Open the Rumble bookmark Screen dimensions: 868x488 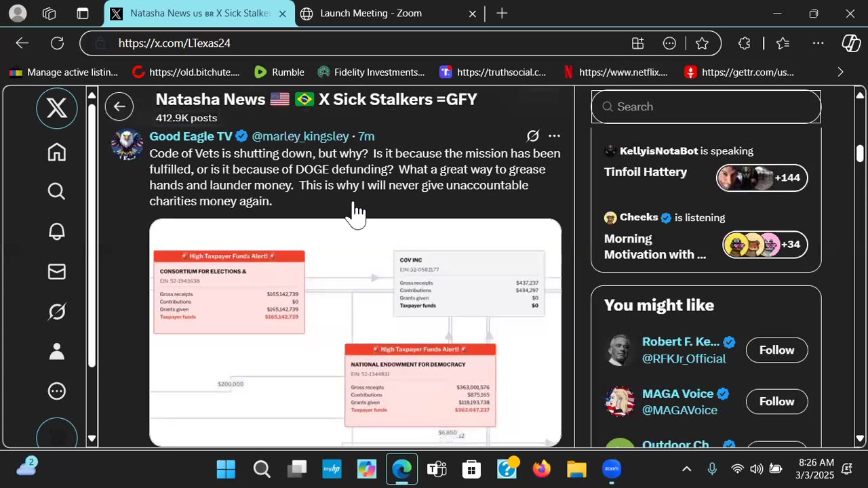point(279,72)
